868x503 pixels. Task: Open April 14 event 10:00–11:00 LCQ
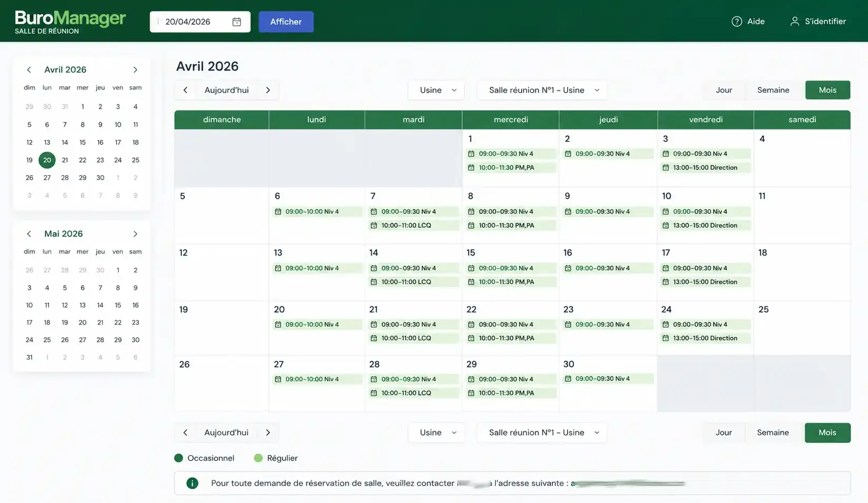click(x=414, y=282)
